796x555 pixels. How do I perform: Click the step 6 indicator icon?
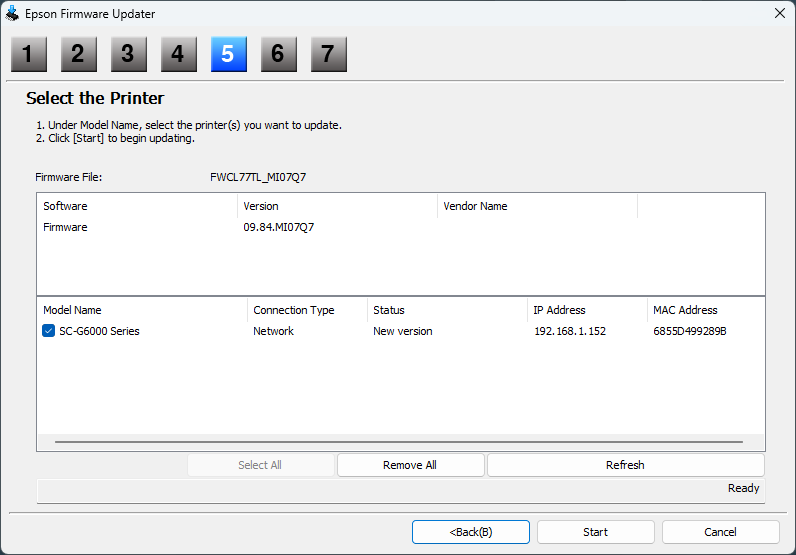pos(279,54)
